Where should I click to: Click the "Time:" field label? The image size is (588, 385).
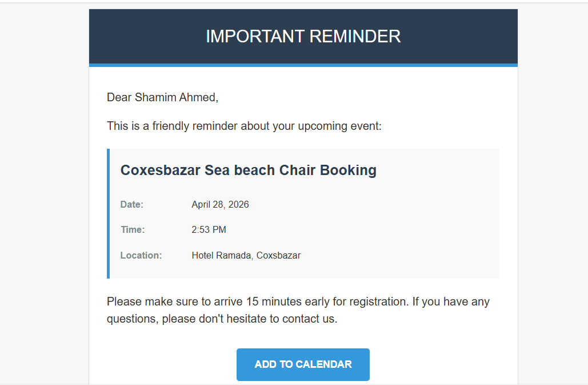[x=133, y=230]
